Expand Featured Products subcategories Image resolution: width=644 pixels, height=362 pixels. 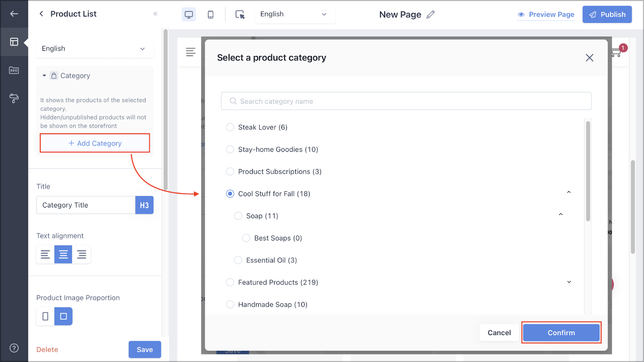(569, 282)
